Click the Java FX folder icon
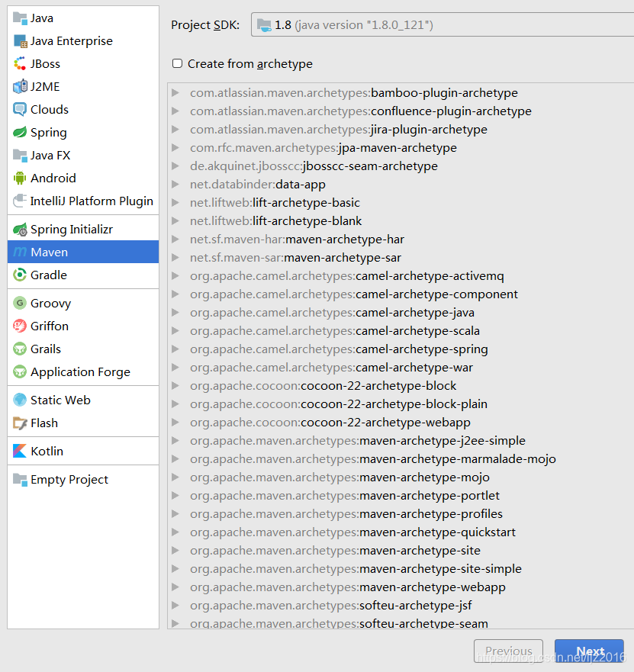This screenshot has height=672, width=634. [x=20, y=155]
